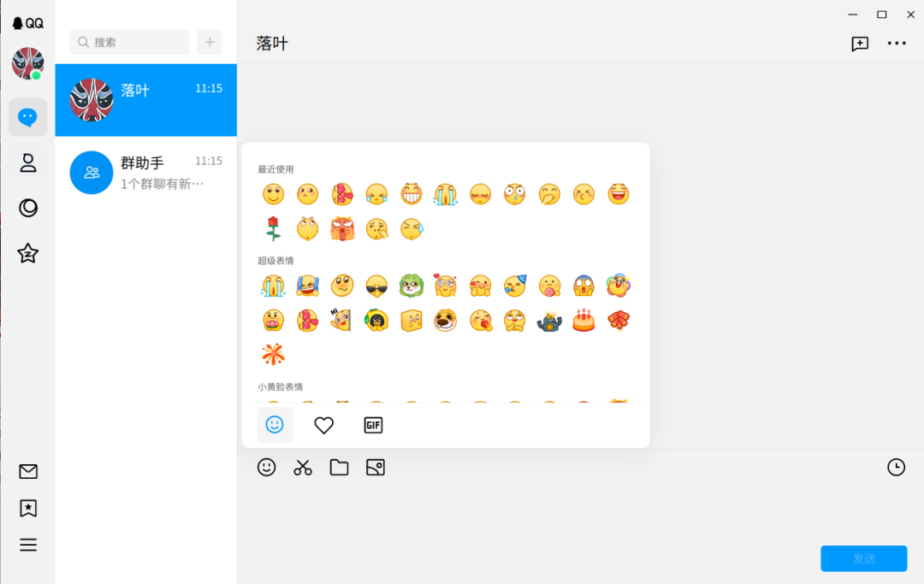Open the Contacts icon in left sidebar
924x584 pixels.
(28, 163)
